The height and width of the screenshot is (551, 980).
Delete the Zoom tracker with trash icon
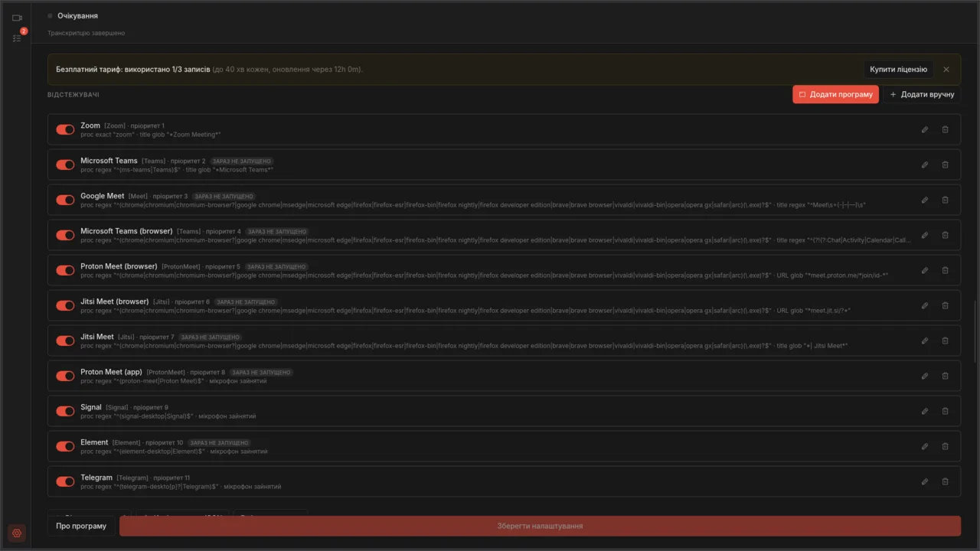pyautogui.click(x=945, y=129)
